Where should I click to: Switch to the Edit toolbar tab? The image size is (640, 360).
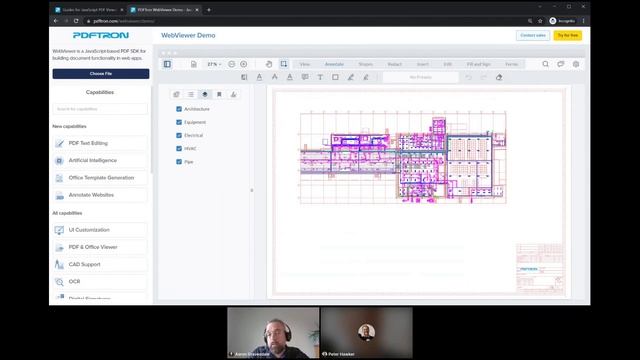click(x=447, y=64)
